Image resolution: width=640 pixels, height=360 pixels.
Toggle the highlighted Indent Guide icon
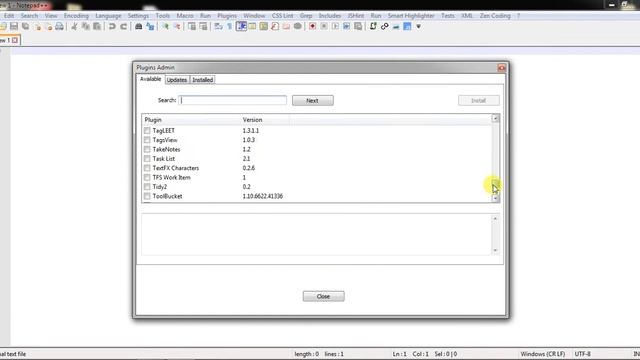coord(241,27)
